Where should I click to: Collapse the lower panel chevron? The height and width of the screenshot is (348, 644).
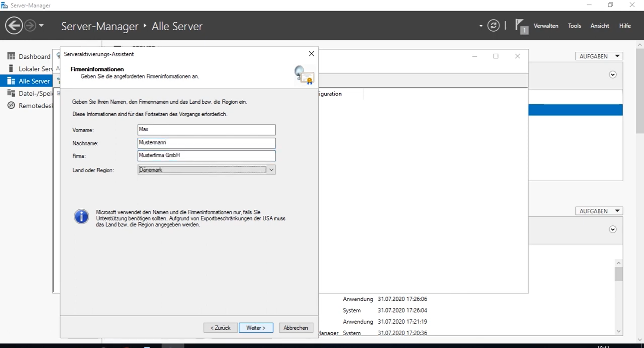coord(612,230)
